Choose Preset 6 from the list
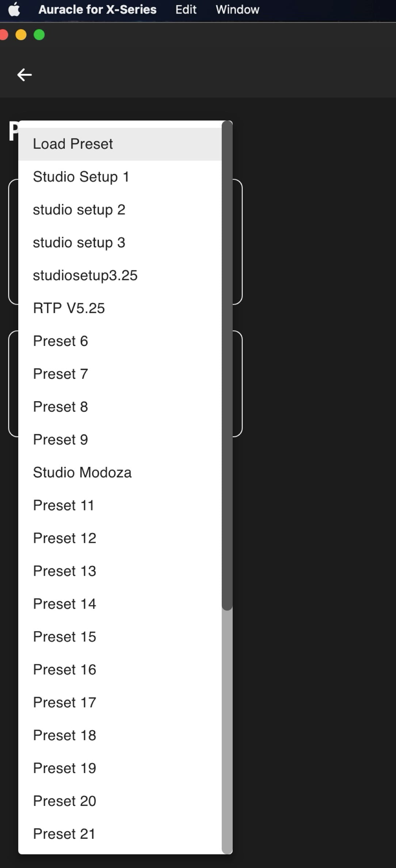 pos(120,341)
